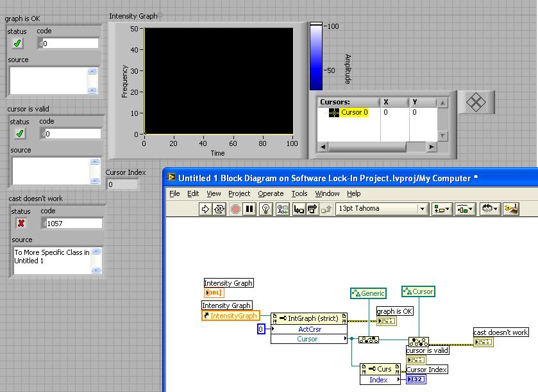Click the 'cursor is valid' status checkmark

point(20,134)
